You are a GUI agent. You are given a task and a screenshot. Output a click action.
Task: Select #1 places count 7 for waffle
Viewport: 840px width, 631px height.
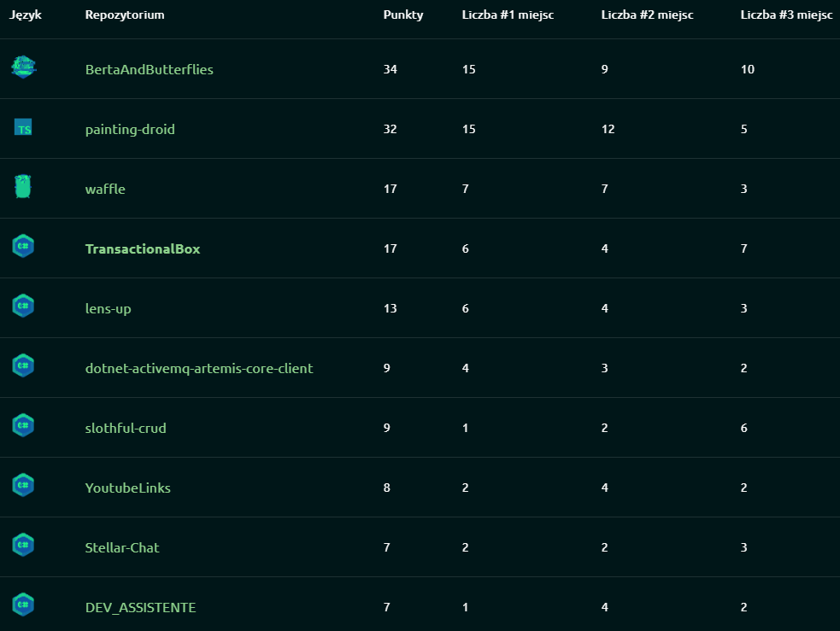click(x=466, y=189)
